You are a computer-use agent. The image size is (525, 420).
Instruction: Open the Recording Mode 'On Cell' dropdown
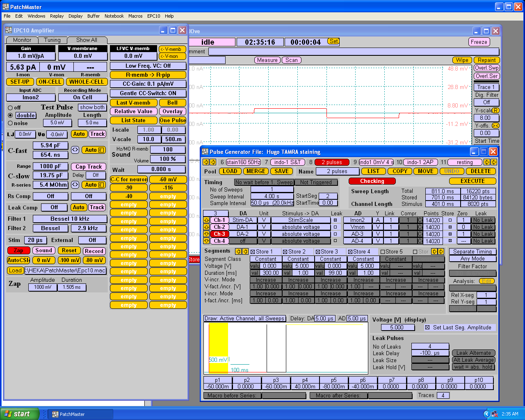(x=82, y=98)
